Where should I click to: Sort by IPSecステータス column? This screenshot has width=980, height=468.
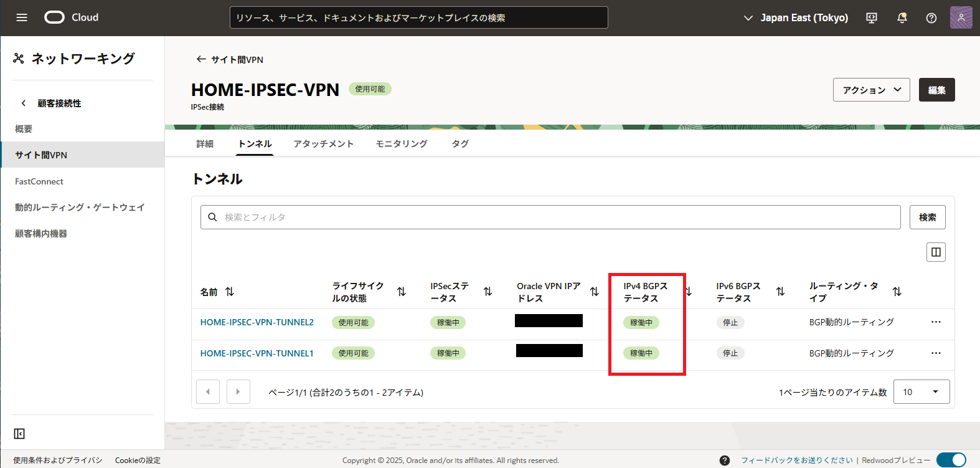tap(488, 292)
